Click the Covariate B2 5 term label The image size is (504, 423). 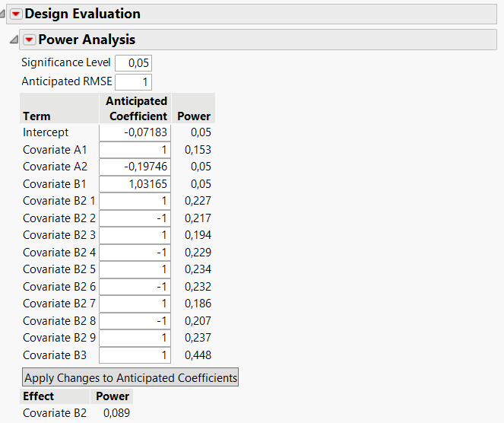click(x=59, y=269)
